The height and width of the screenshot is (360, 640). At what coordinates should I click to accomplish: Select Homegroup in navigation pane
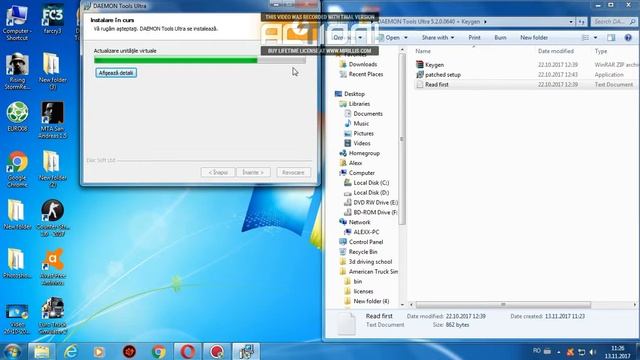[364, 153]
